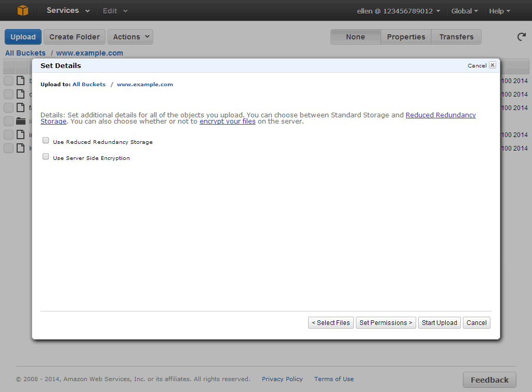Click the Start Upload button
The width and height of the screenshot is (532, 392).
click(x=439, y=322)
